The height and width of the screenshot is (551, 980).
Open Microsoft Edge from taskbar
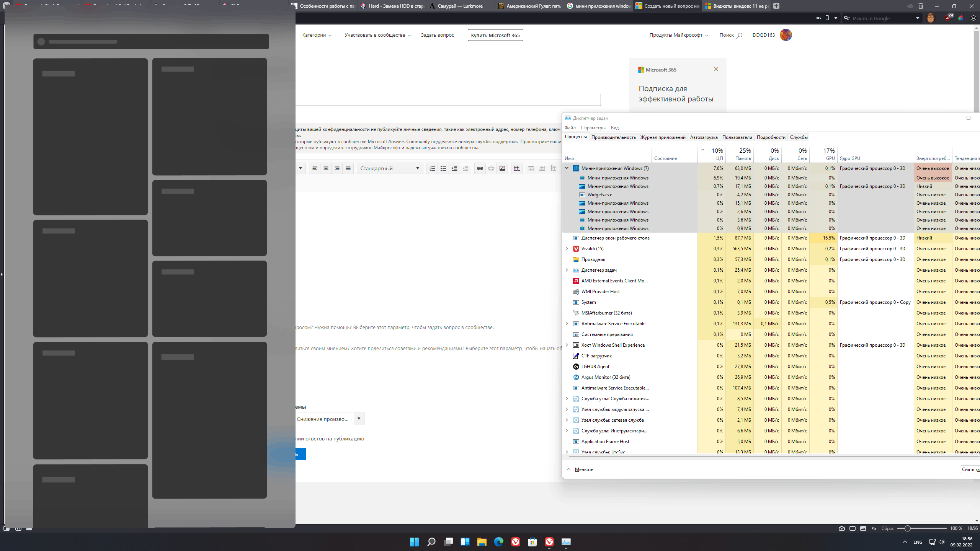point(498,542)
